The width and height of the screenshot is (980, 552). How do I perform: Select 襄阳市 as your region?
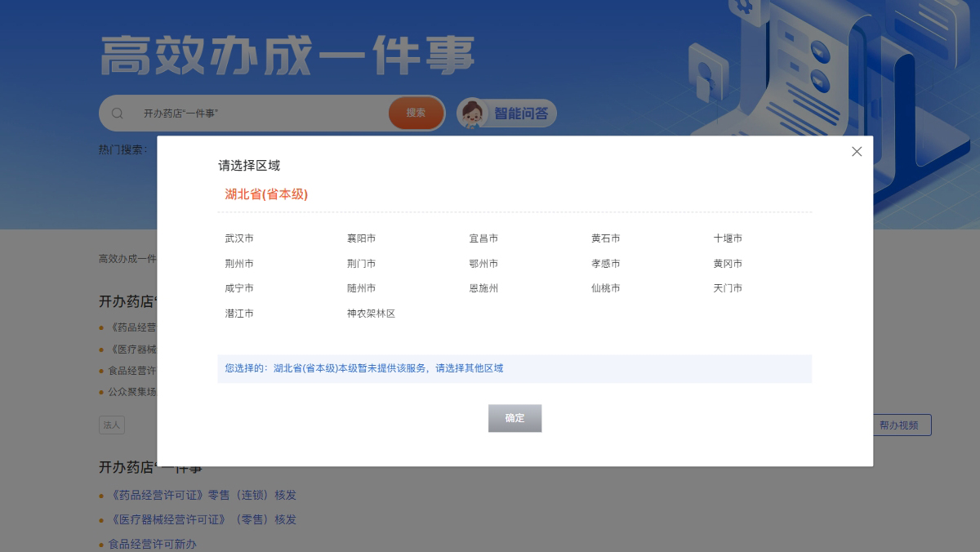click(x=360, y=238)
